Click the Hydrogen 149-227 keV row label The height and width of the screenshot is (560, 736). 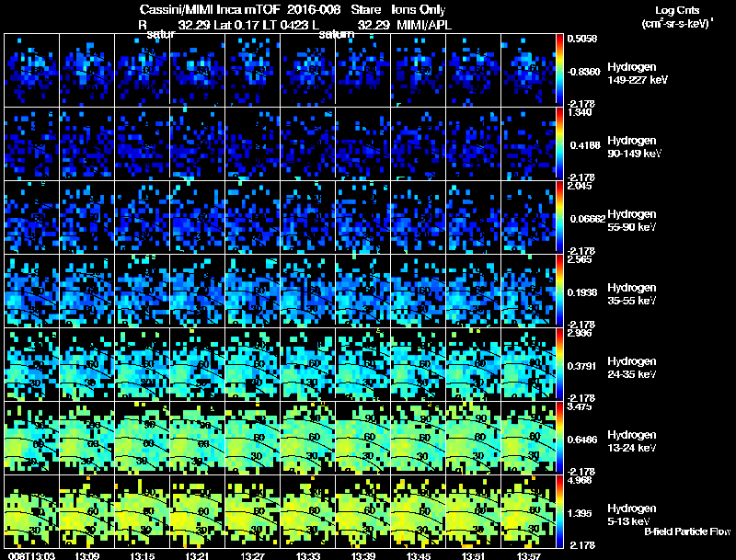638,74
